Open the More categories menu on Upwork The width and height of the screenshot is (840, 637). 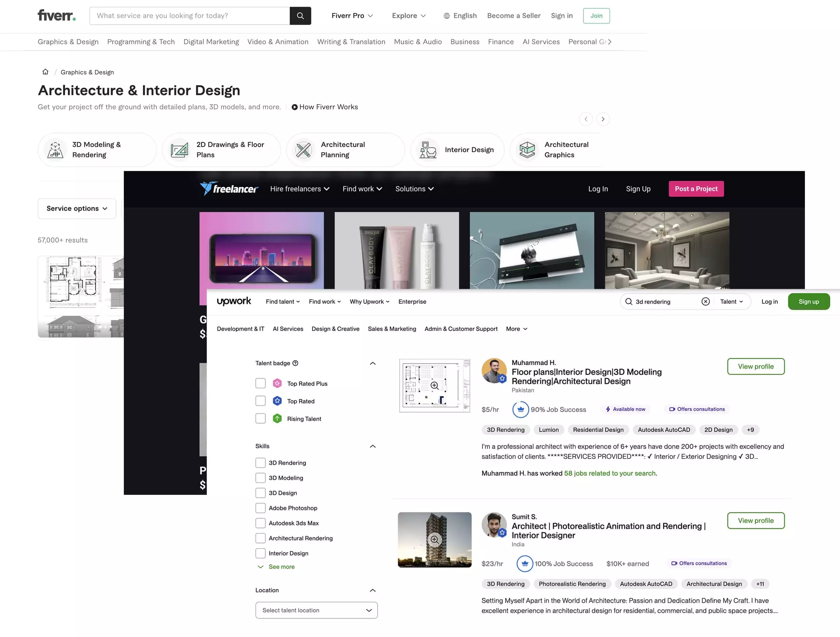(x=516, y=329)
